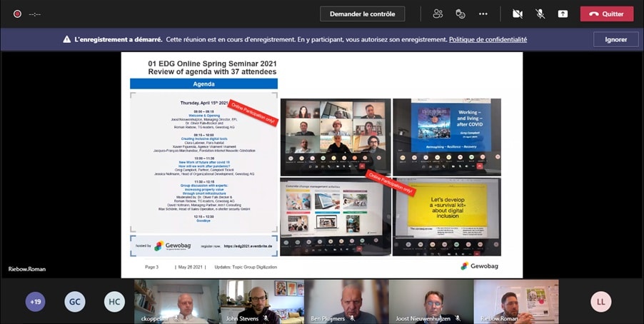Open the more actions ellipsis menu
The height and width of the screenshot is (324, 644).
click(483, 14)
